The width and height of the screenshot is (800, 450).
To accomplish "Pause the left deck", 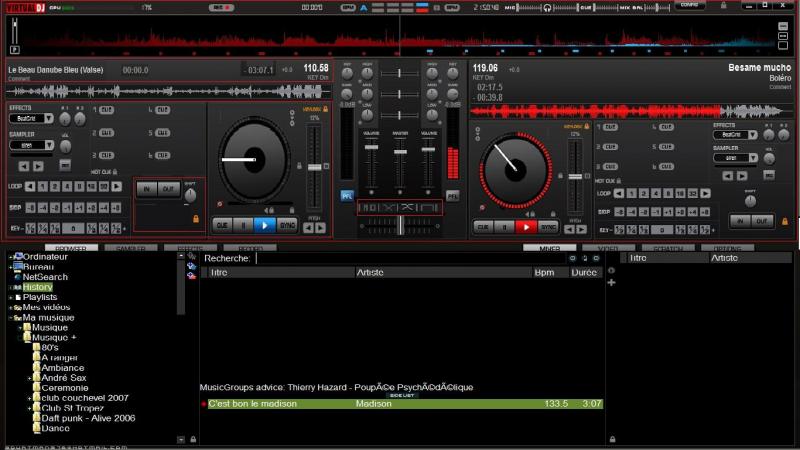I will pyautogui.click(x=242, y=226).
